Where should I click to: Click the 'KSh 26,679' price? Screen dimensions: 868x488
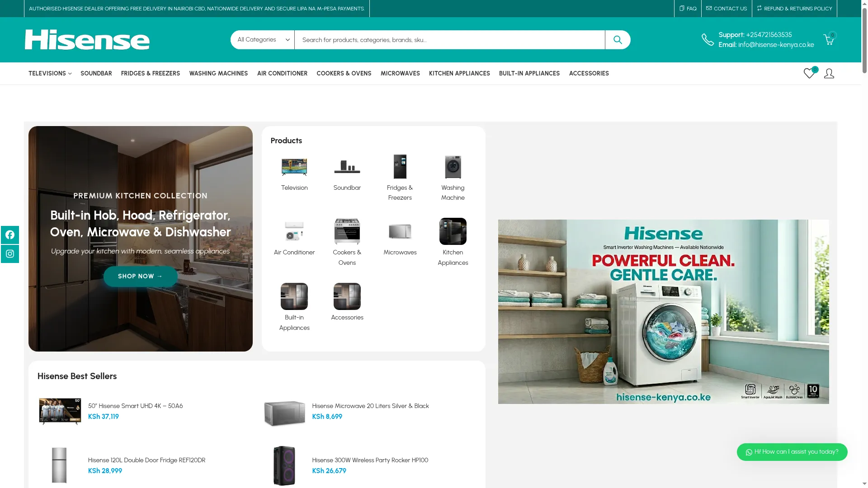pos(329,471)
